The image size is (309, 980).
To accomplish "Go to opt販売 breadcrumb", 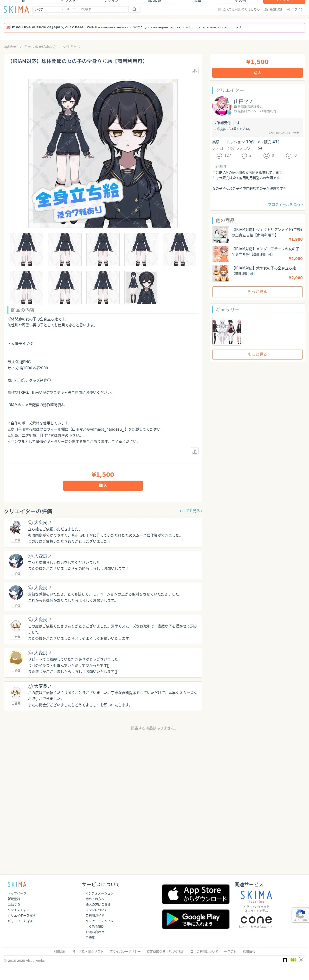I will coord(10,46).
